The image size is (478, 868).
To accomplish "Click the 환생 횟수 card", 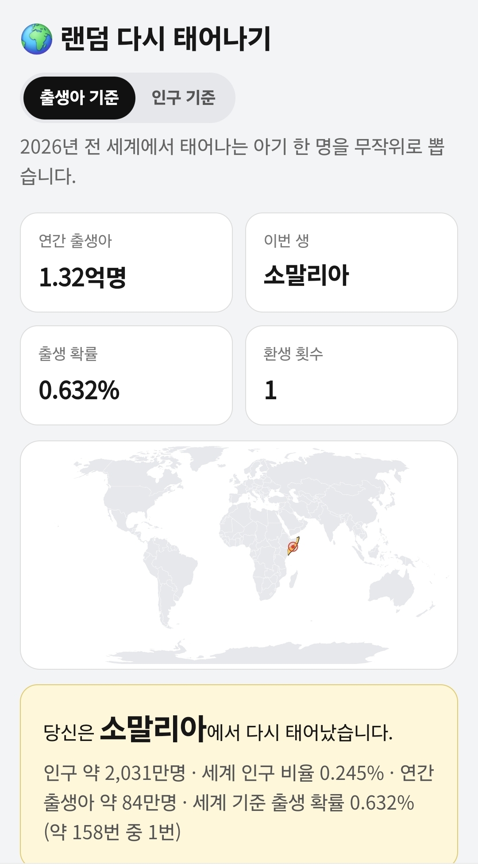I will [351, 375].
